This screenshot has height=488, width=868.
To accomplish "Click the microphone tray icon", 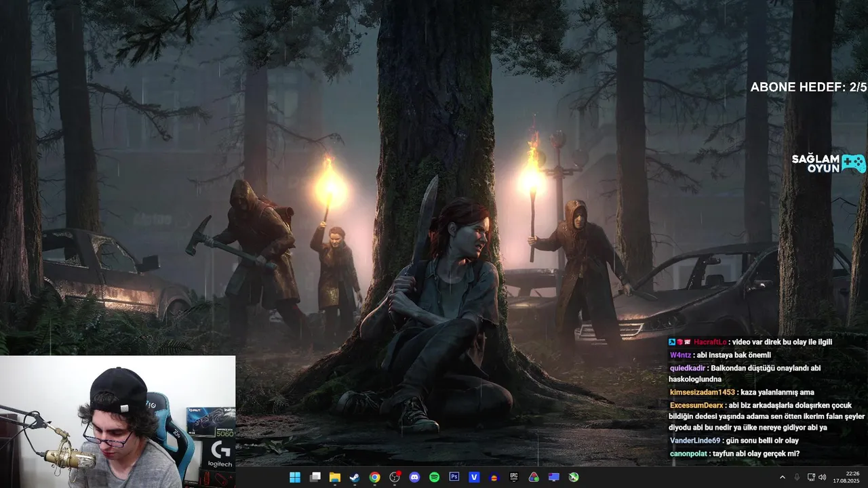I will [797, 477].
